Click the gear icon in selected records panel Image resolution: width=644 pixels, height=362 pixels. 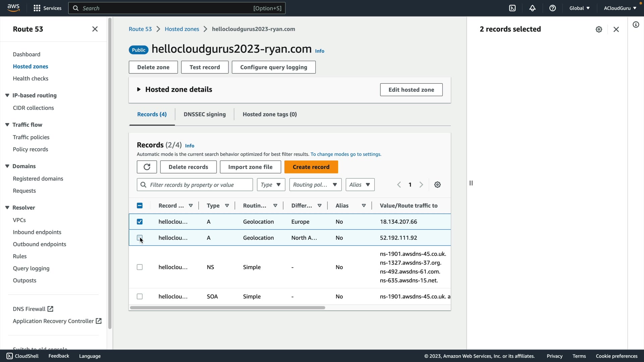tap(599, 29)
